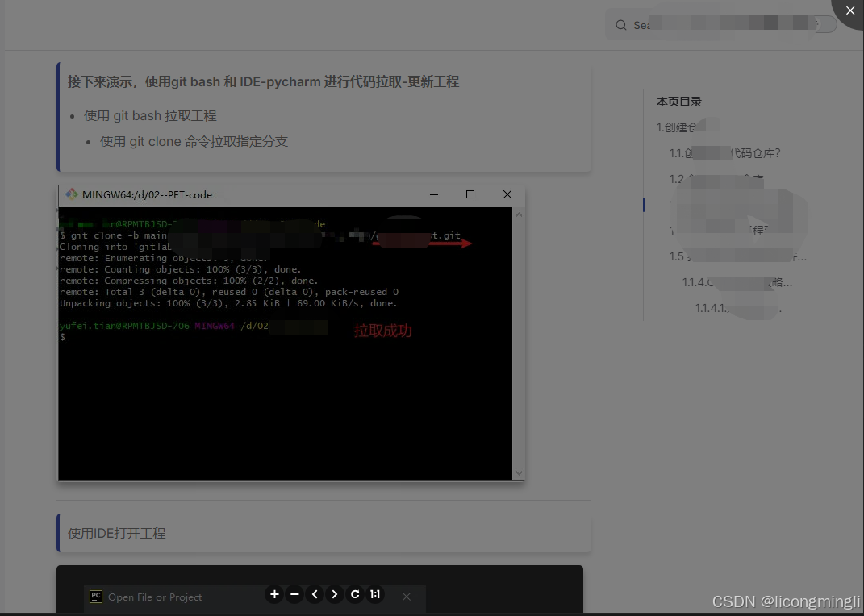Click the 接下来演示 heading text
The height and width of the screenshot is (616, 864).
tap(263, 82)
